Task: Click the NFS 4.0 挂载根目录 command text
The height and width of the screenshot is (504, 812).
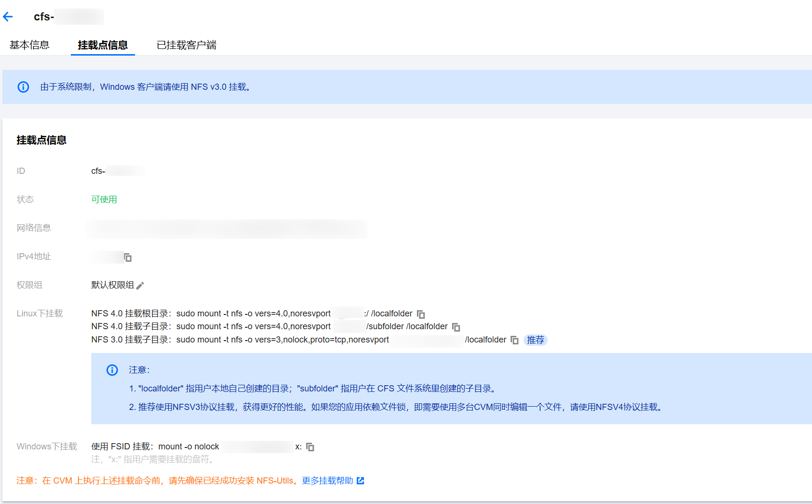Action: pyautogui.click(x=252, y=314)
